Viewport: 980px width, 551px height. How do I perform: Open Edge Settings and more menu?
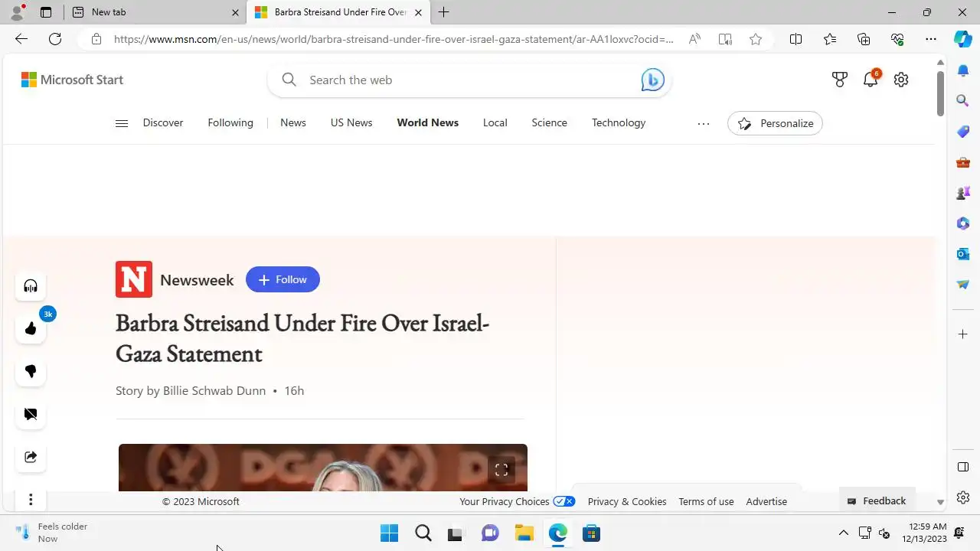pos(931,39)
